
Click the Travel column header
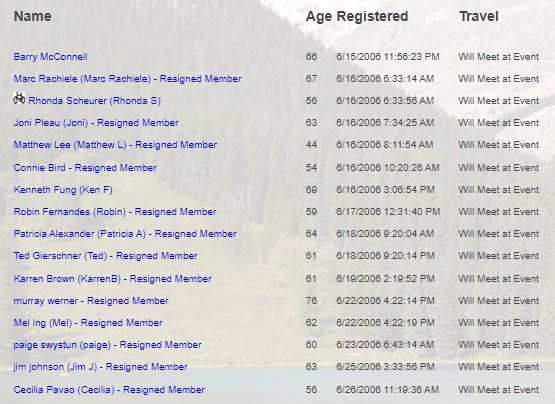pyautogui.click(x=479, y=17)
